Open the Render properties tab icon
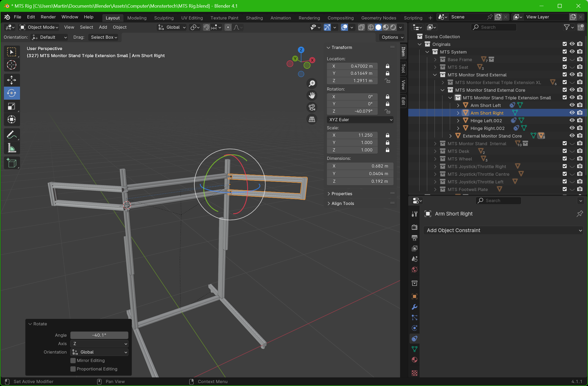 pyautogui.click(x=415, y=227)
